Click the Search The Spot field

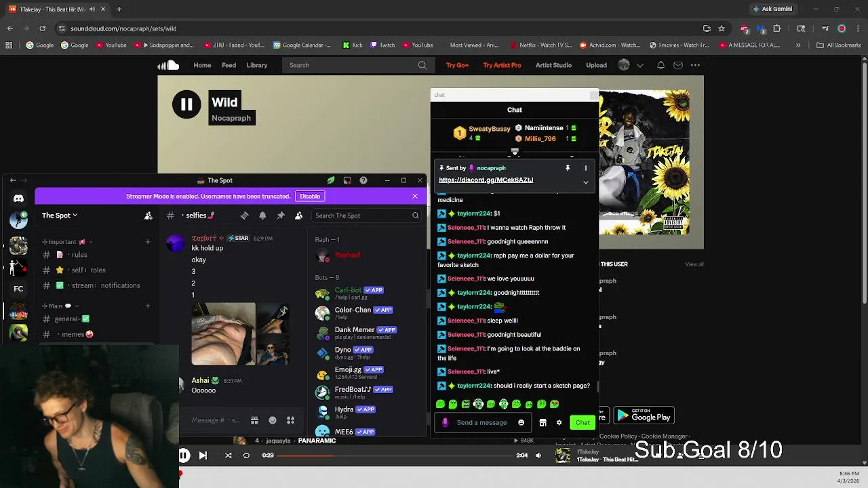click(x=367, y=216)
